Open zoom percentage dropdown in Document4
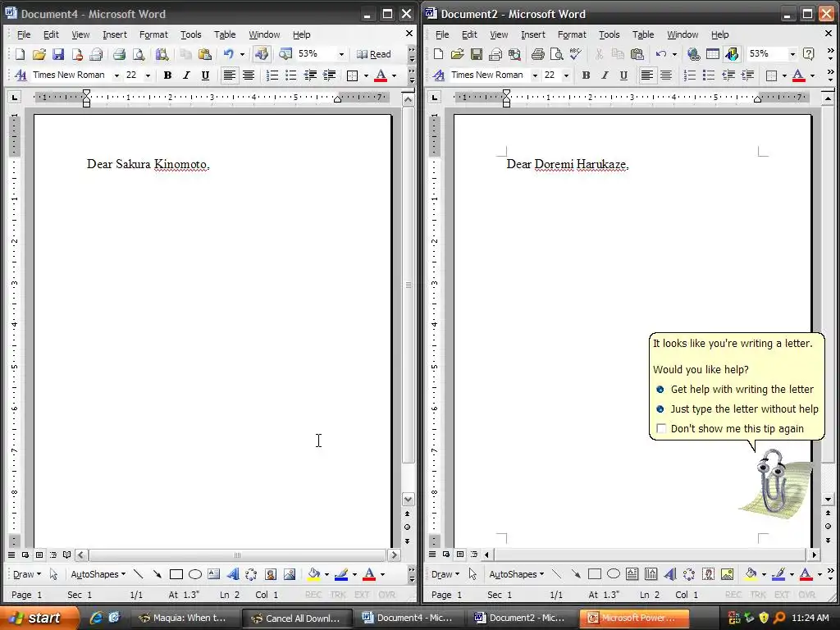Image resolution: width=840 pixels, height=630 pixels. 341,54
